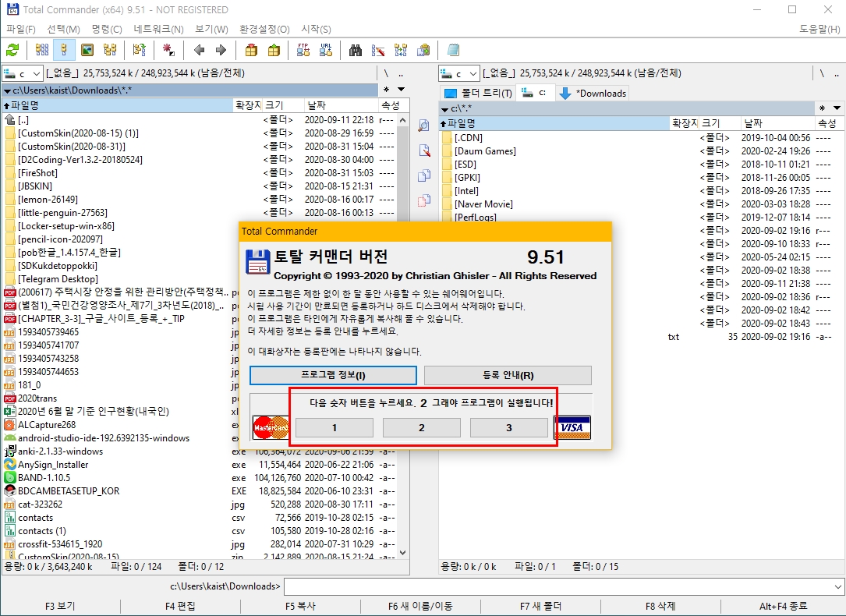The height and width of the screenshot is (616, 846).
Task: Click the F7 새 폴더 function button
Action: pyautogui.click(x=540, y=607)
